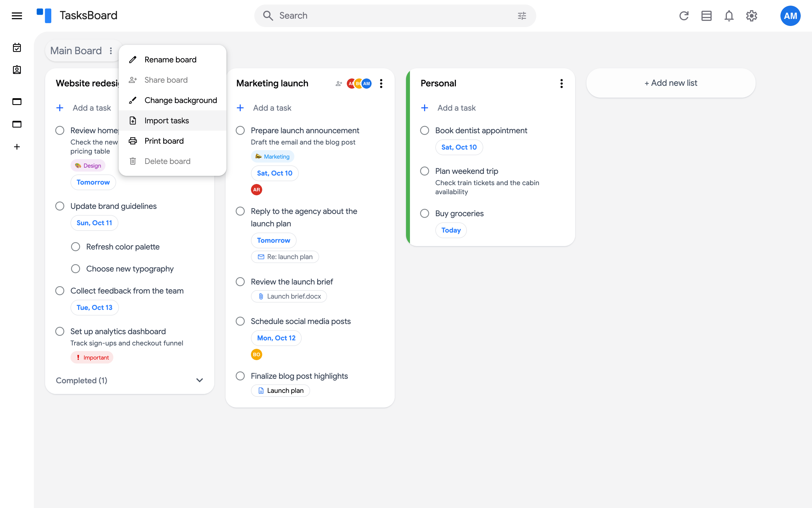Open Re: launch plan email chip
Screen dimensions: 812x508
pyautogui.click(x=285, y=257)
